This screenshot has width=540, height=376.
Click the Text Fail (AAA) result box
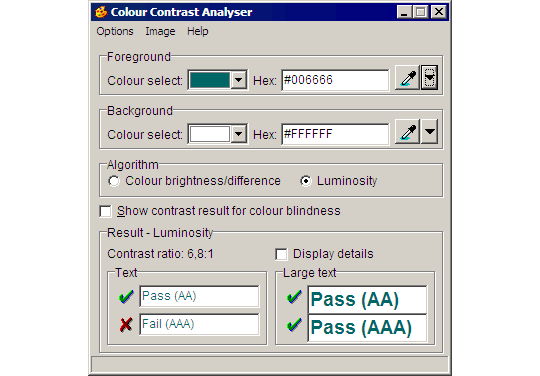coord(199,324)
